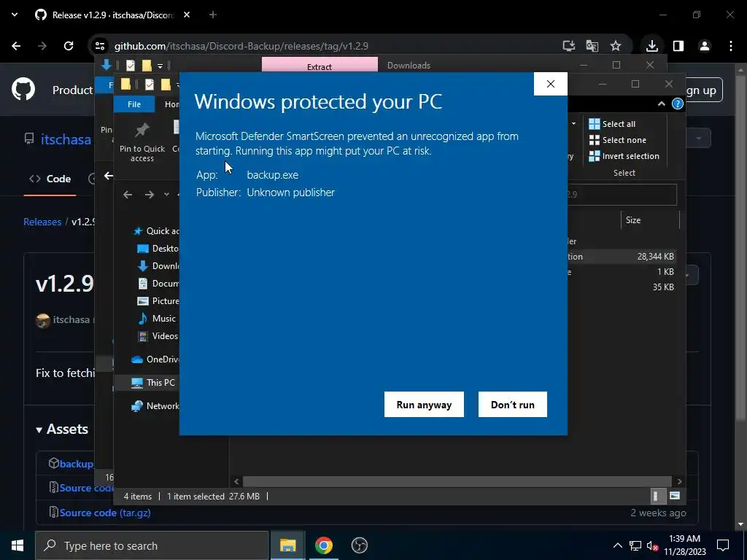Image resolution: width=747 pixels, height=560 pixels.
Task: Open Explorer recent locations dropdown
Action: (166, 194)
